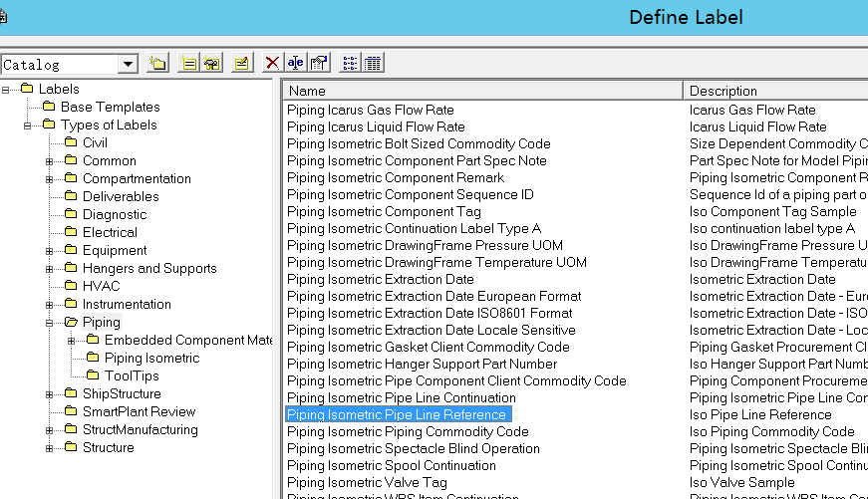
Task: Click the open Piping folder icon
Action: pos(71,322)
